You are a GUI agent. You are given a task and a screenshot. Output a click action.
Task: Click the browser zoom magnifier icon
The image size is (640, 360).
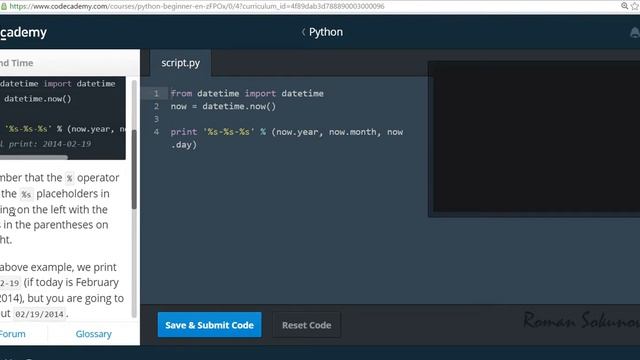coord(624,6)
